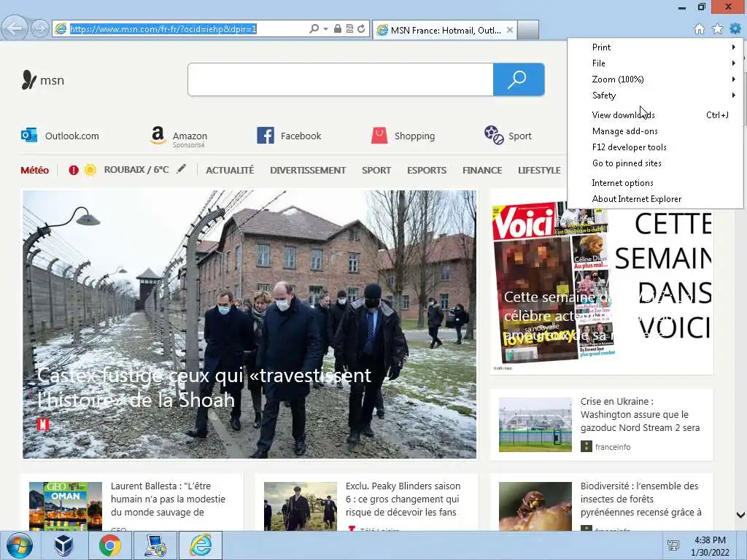Click the security lock icon in address bar
This screenshot has height=560, width=747.
click(337, 29)
